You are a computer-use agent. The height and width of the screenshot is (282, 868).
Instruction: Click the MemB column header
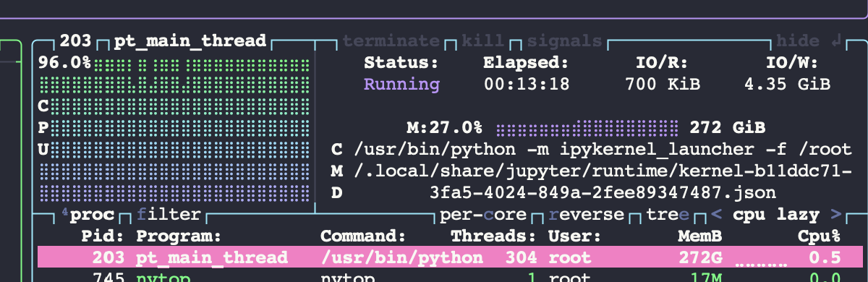(x=700, y=236)
